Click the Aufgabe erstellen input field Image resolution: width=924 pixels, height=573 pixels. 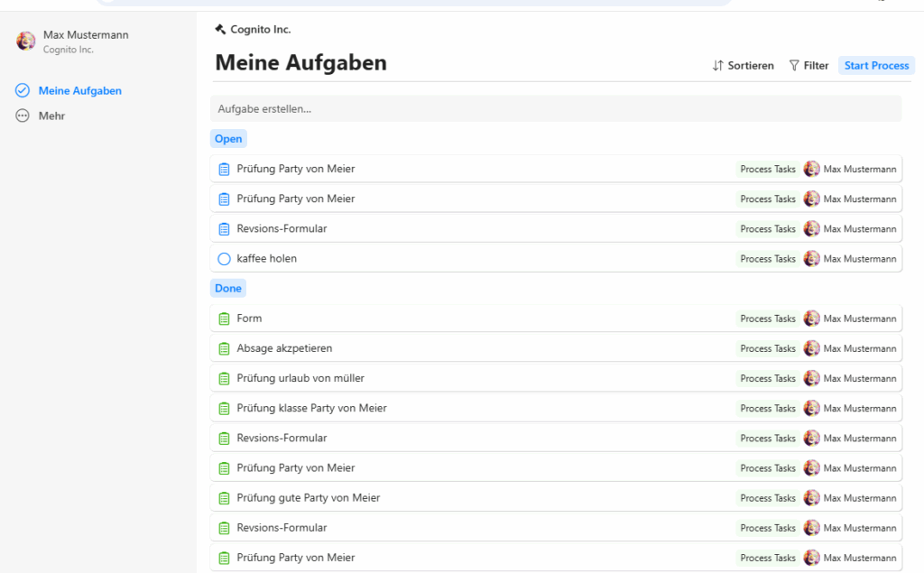pos(555,109)
